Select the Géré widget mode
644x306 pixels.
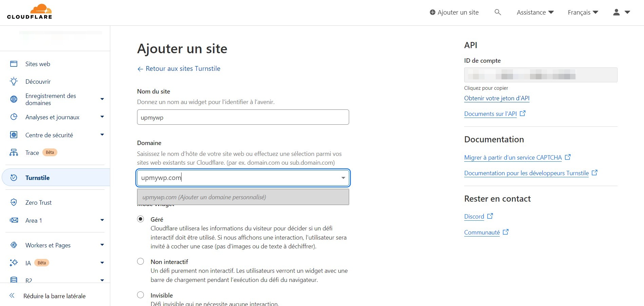coord(140,219)
